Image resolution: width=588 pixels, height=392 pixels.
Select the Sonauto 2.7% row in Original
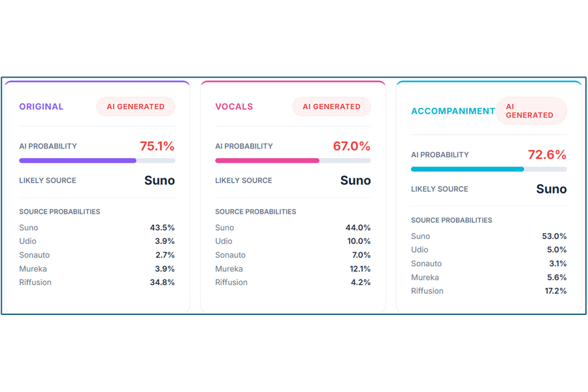(97, 255)
